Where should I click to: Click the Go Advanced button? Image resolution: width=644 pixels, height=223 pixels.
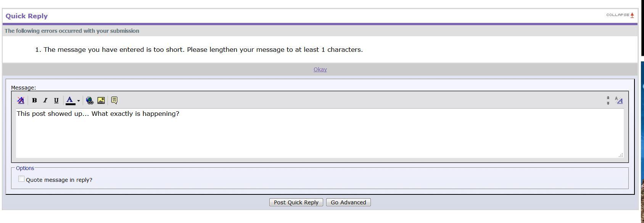click(348, 202)
